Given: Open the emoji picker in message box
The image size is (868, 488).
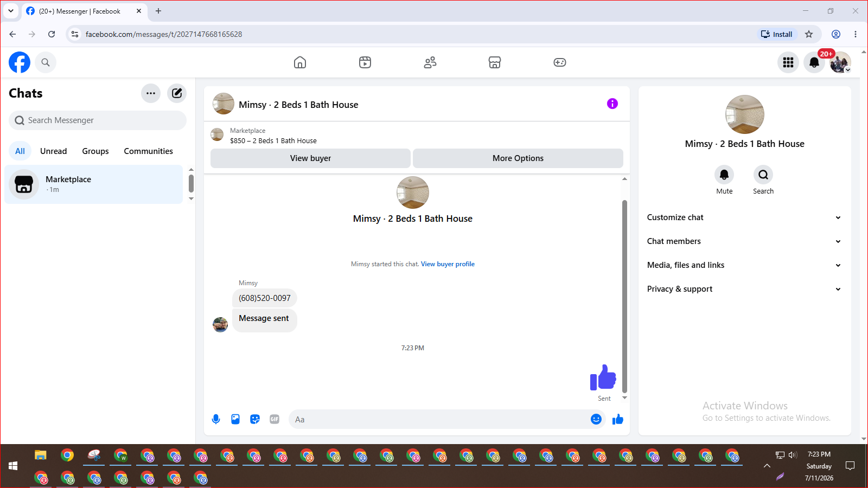Looking at the screenshot, I should point(596,419).
